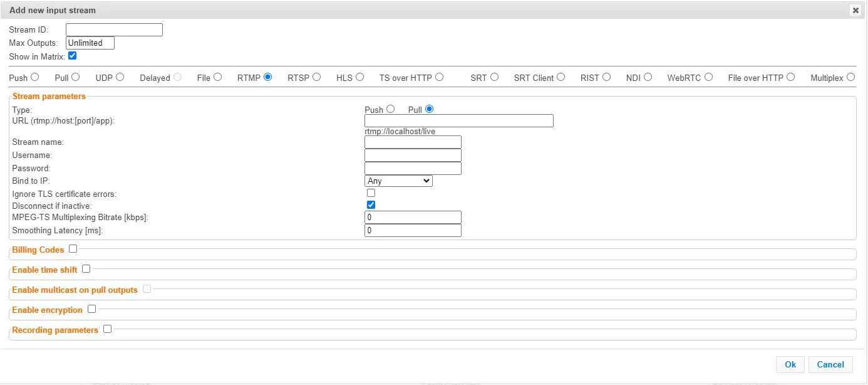868x385 pixels.
Task: Focus the Max Outputs field
Action: click(x=90, y=43)
